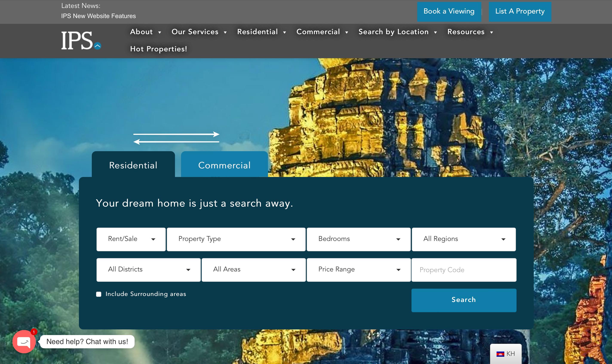The width and height of the screenshot is (612, 364).
Task: Click the arrow beside Resources menu
Action: click(x=491, y=32)
